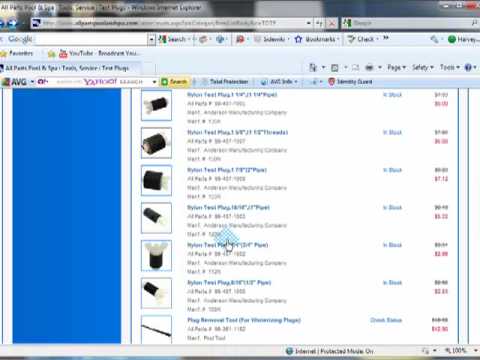Screen dimensions: 480x360
Task: Click the Refresh icon beside the address bar
Action: click(320, 23)
